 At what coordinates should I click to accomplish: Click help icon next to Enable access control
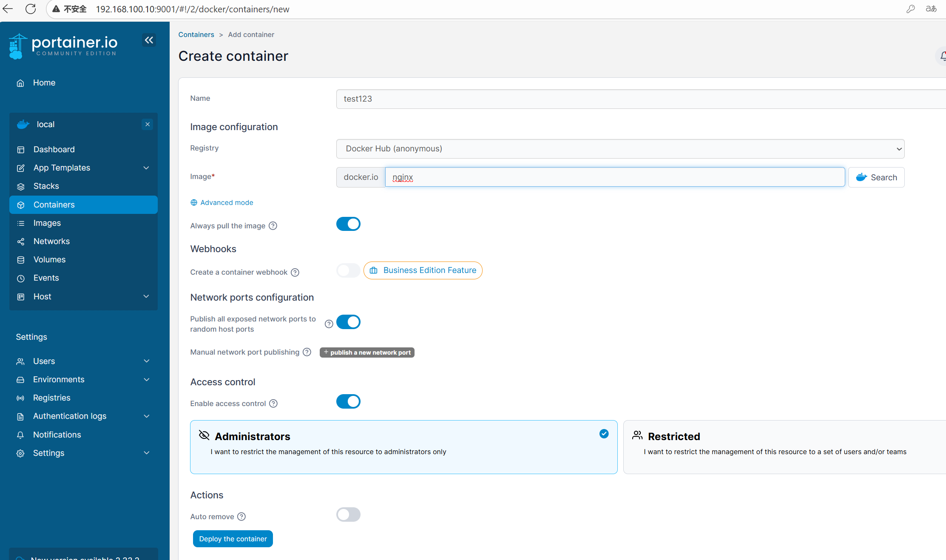273,404
